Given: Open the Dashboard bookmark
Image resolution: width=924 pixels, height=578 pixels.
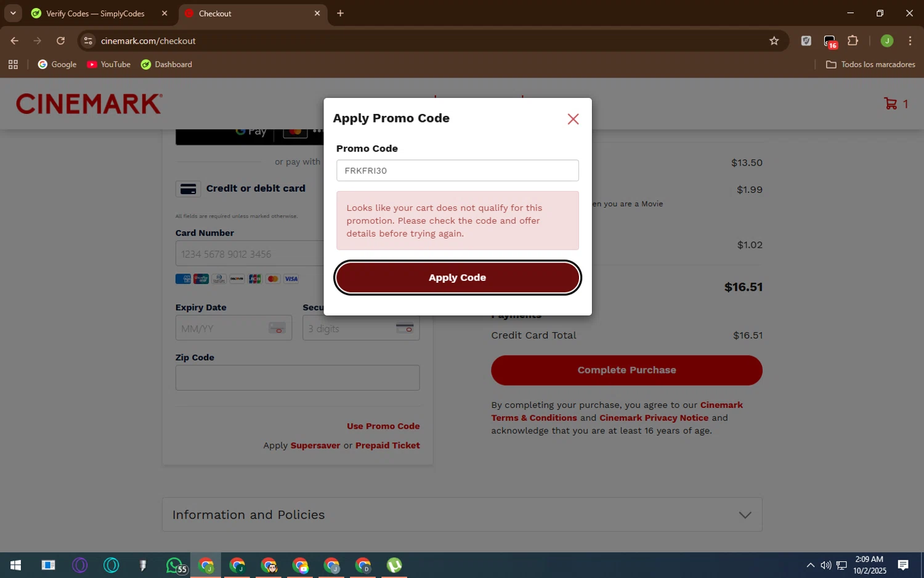Looking at the screenshot, I should 167,64.
